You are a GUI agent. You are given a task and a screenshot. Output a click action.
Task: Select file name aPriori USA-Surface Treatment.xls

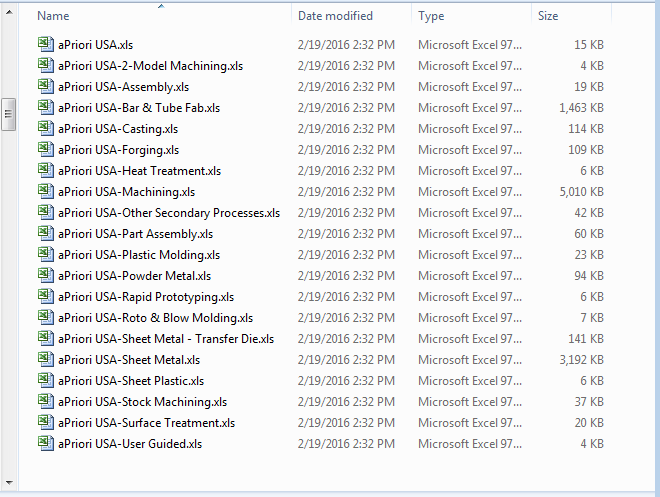146,424
